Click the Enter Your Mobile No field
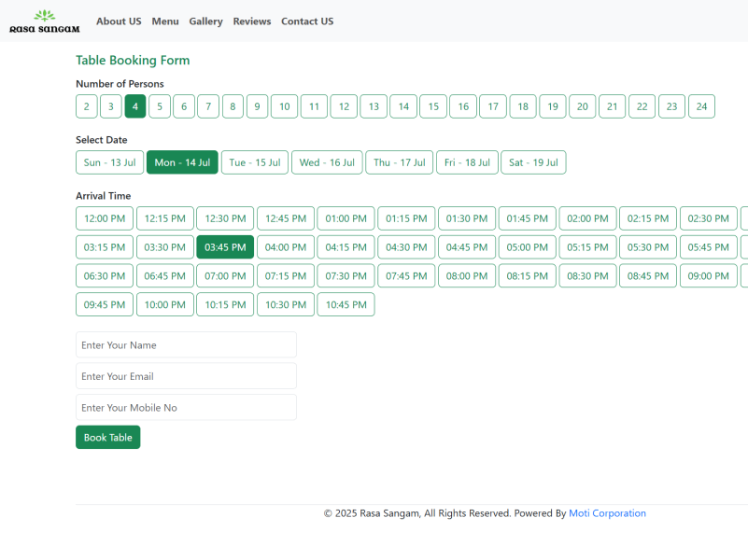The width and height of the screenshot is (748, 560). [x=186, y=408]
